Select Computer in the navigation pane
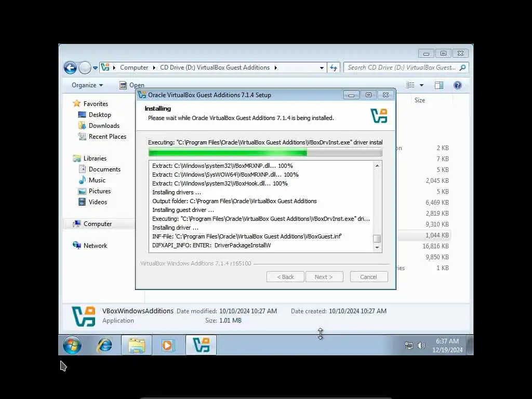532x399 pixels. click(x=98, y=224)
